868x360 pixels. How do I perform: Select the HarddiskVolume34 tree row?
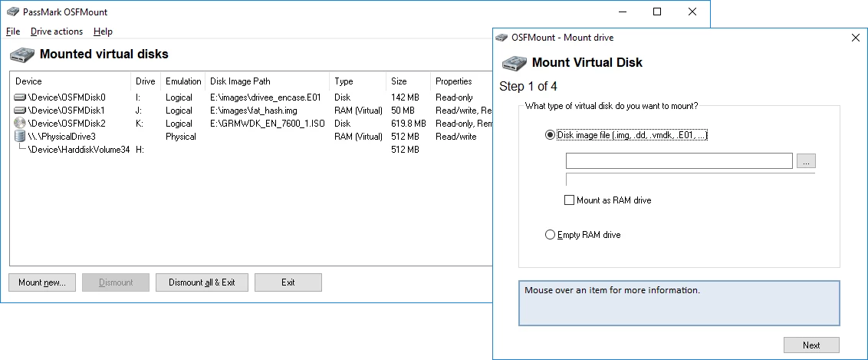(x=78, y=150)
